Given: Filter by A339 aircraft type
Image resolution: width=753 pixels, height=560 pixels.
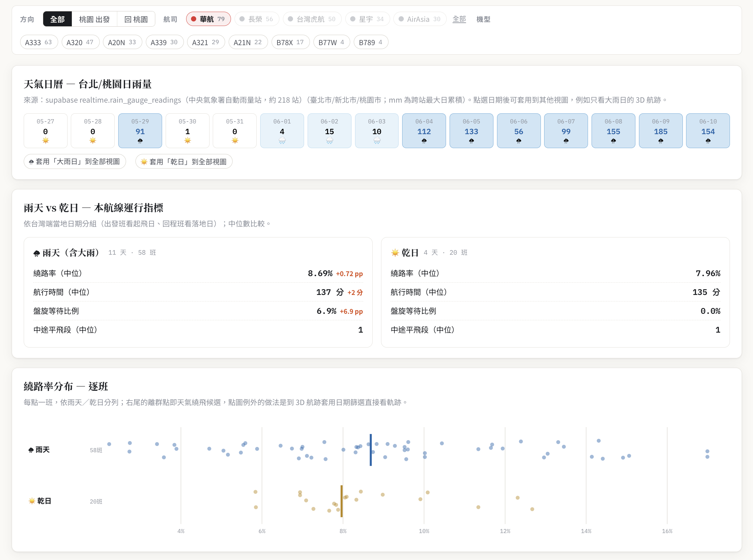Looking at the screenshot, I should point(164,42).
